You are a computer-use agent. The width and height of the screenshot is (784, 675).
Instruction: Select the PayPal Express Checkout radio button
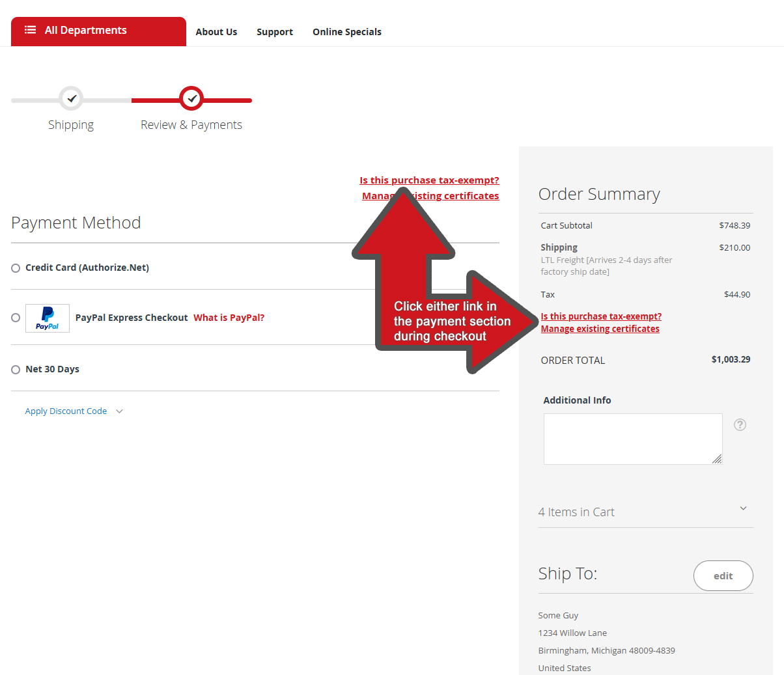coord(16,318)
